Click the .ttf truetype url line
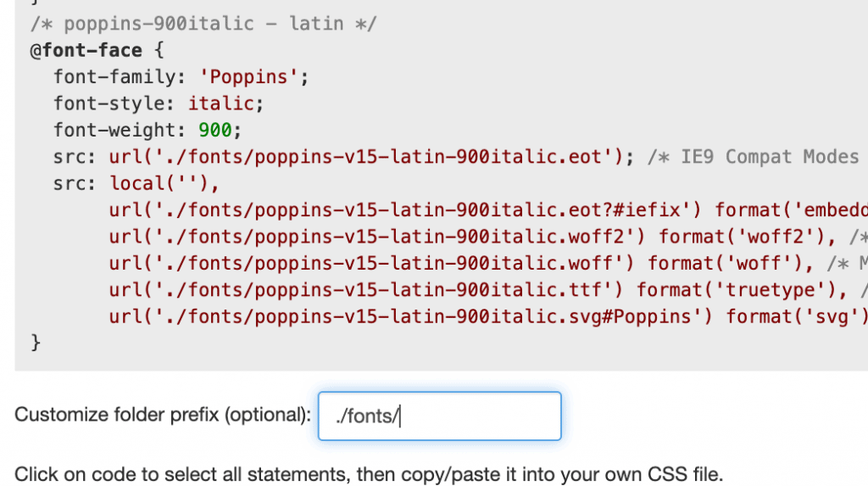Screen dimensions: 868x486 tap(488, 290)
